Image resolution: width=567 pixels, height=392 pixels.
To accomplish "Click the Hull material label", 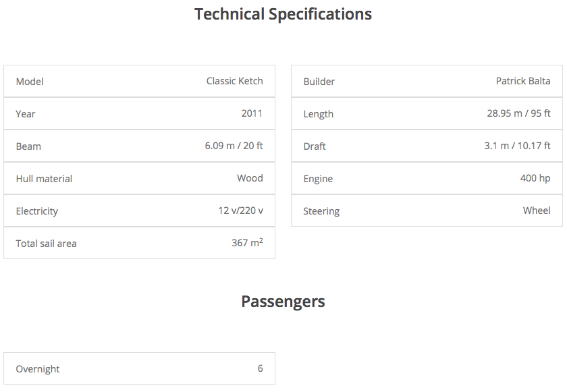I will (44, 179).
